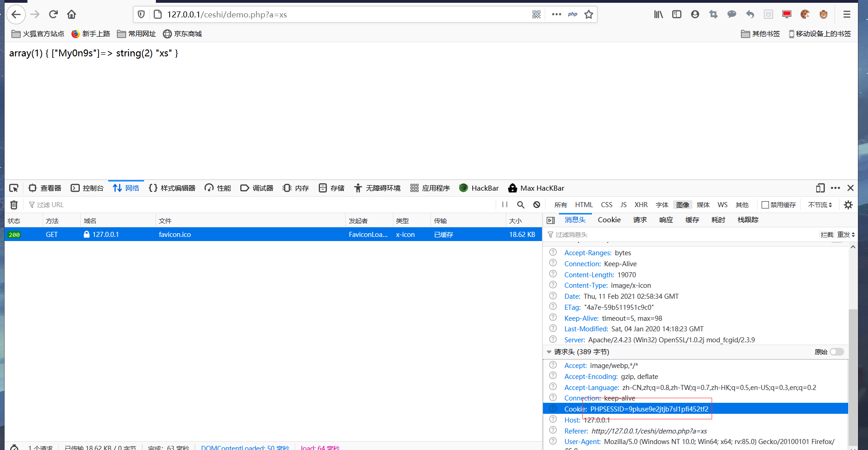Toggle the XHR request filter
Image resolution: width=868 pixels, height=450 pixels.
pos(641,205)
